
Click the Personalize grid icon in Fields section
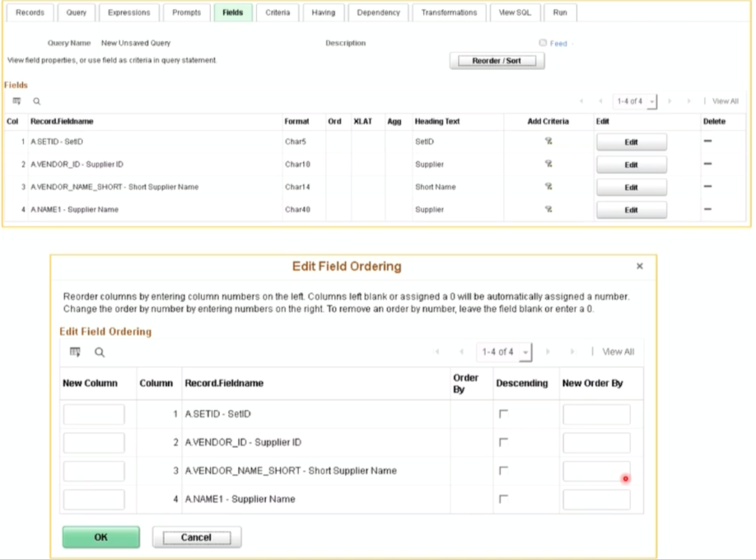pyautogui.click(x=16, y=101)
